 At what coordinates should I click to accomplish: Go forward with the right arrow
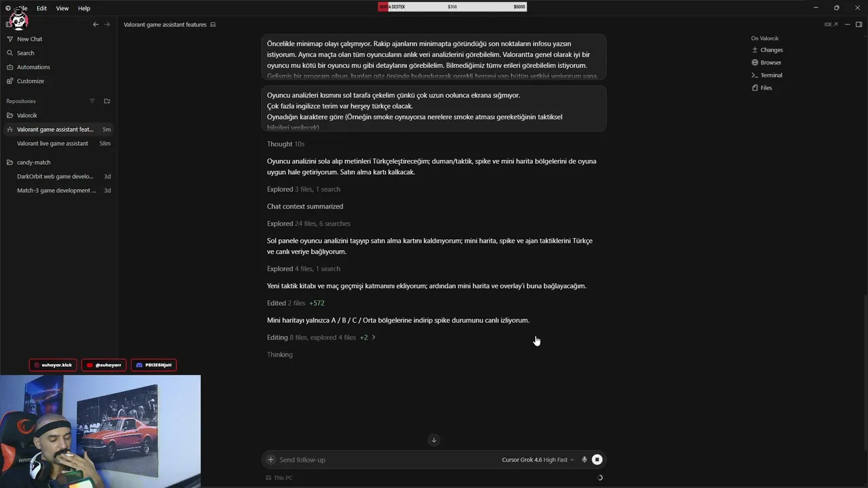[x=106, y=24]
